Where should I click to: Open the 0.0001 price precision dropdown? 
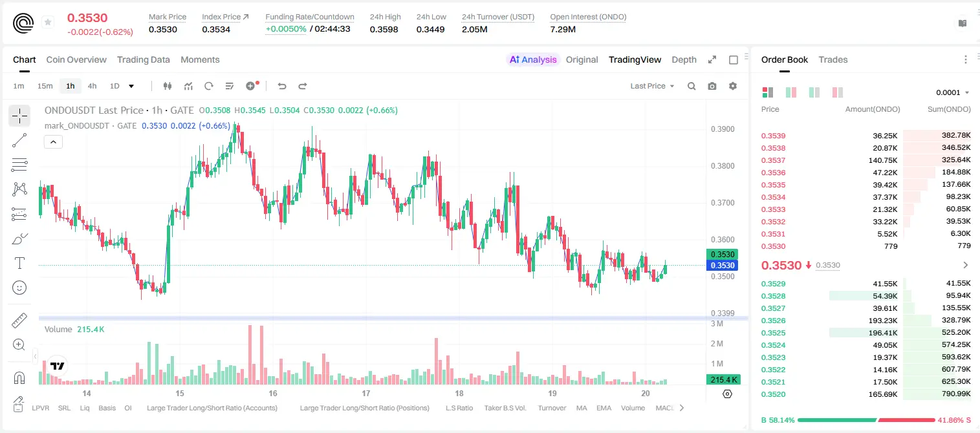tap(952, 92)
